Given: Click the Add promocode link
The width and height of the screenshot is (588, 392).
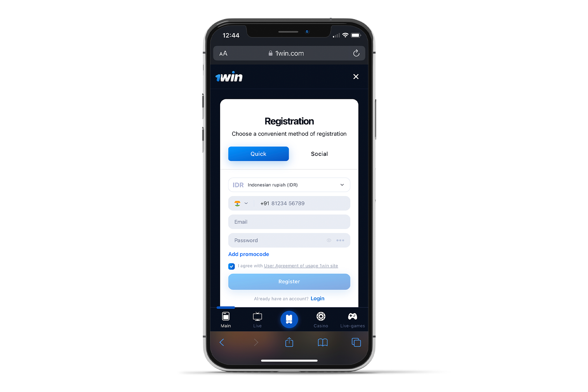Looking at the screenshot, I should coord(248,254).
